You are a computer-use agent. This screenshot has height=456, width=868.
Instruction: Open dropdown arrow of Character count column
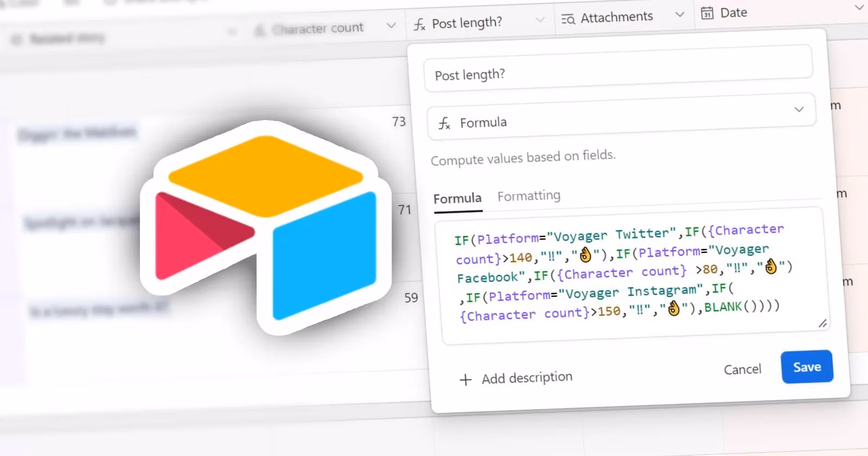pos(391,25)
